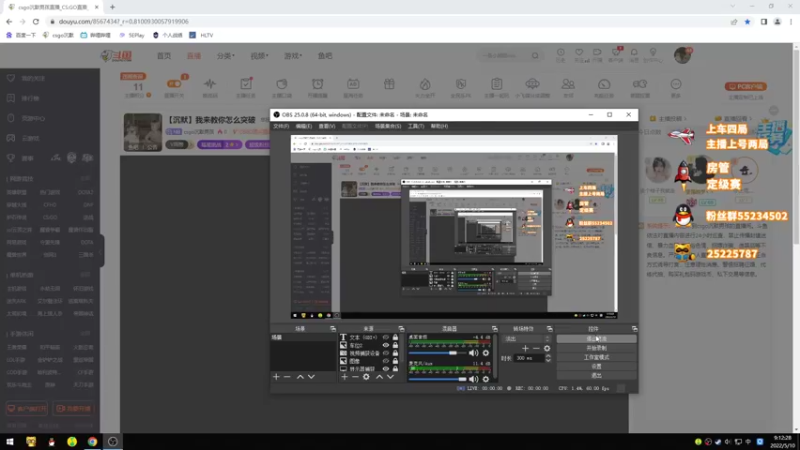Move selected source down in the sources list
This screenshot has height=450, width=800.
(x=390, y=377)
